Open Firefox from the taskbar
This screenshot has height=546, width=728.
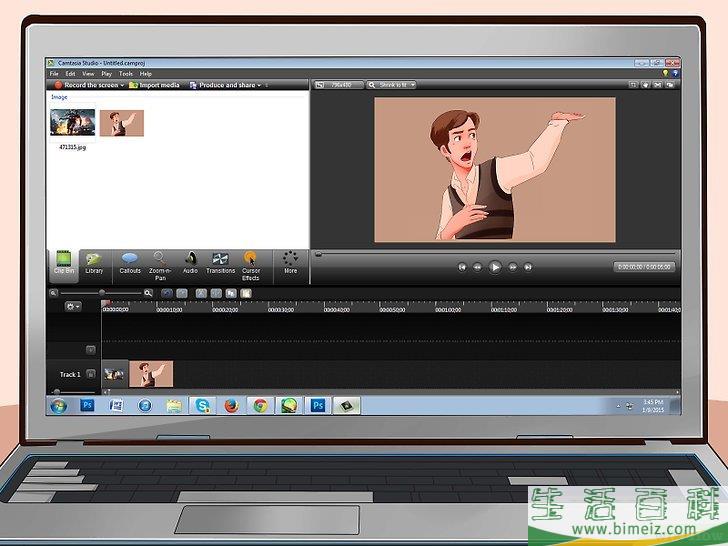[x=231, y=406]
